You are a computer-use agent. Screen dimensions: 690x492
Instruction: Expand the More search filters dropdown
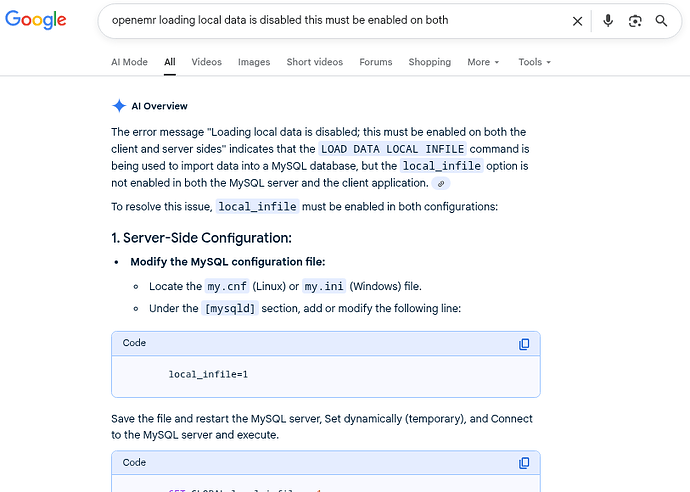(x=482, y=62)
